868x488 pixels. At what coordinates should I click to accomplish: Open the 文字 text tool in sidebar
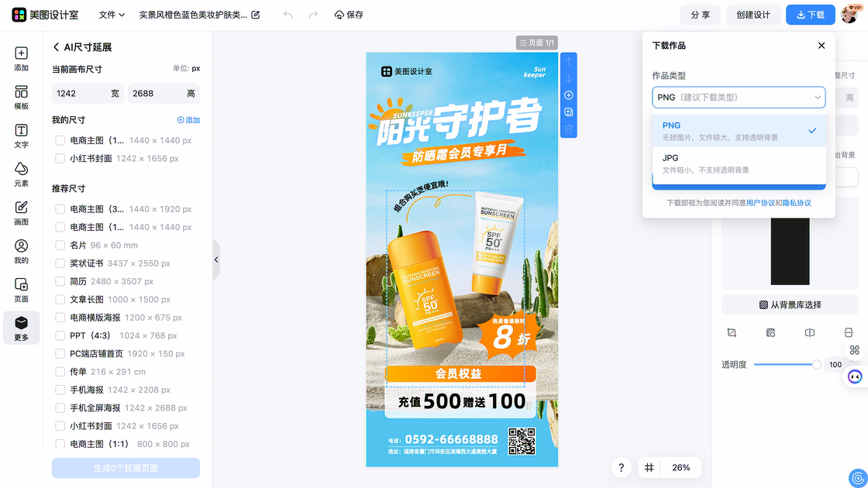click(x=21, y=135)
